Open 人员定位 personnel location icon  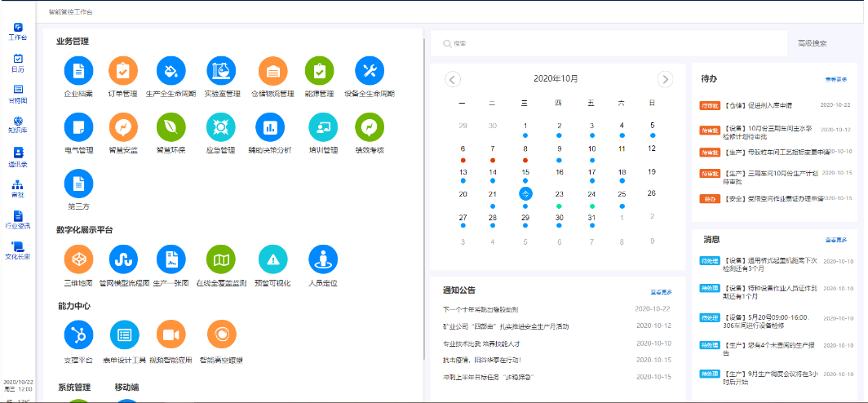point(322,259)
